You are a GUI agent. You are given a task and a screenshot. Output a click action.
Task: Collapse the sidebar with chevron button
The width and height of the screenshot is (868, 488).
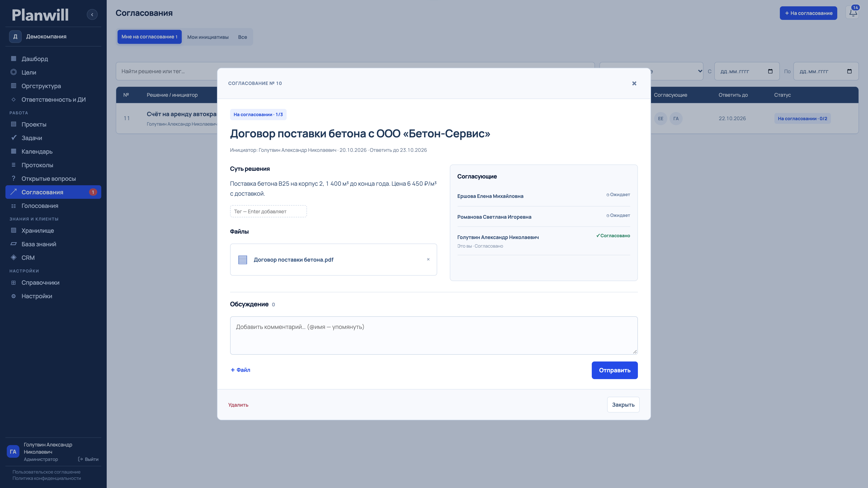click(x=92, y=14)
